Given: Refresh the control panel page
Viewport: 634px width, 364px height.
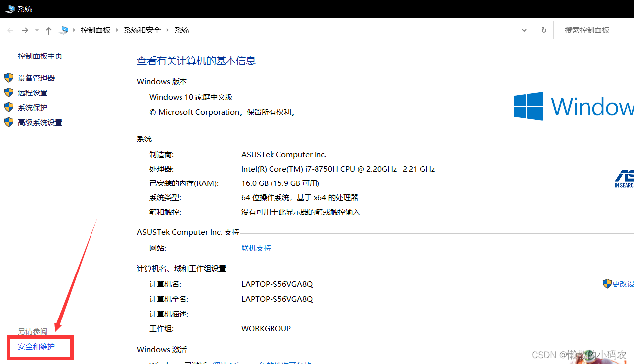Looking at the screenshot, I should pyautogui.click(x=544, y=30).
